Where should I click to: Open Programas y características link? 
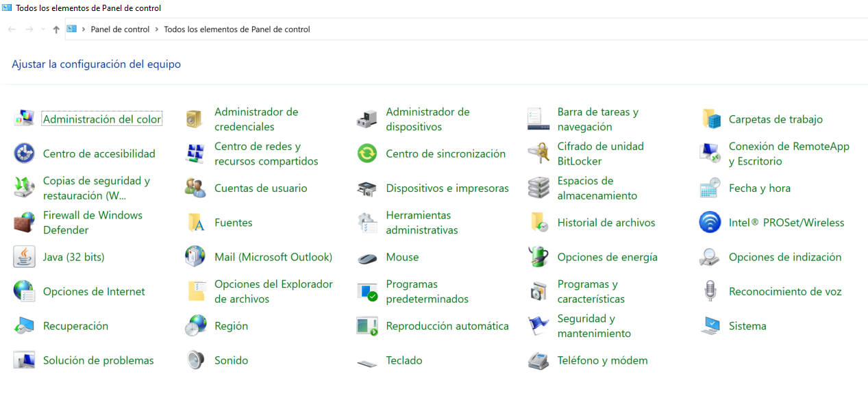pos(591,291)
